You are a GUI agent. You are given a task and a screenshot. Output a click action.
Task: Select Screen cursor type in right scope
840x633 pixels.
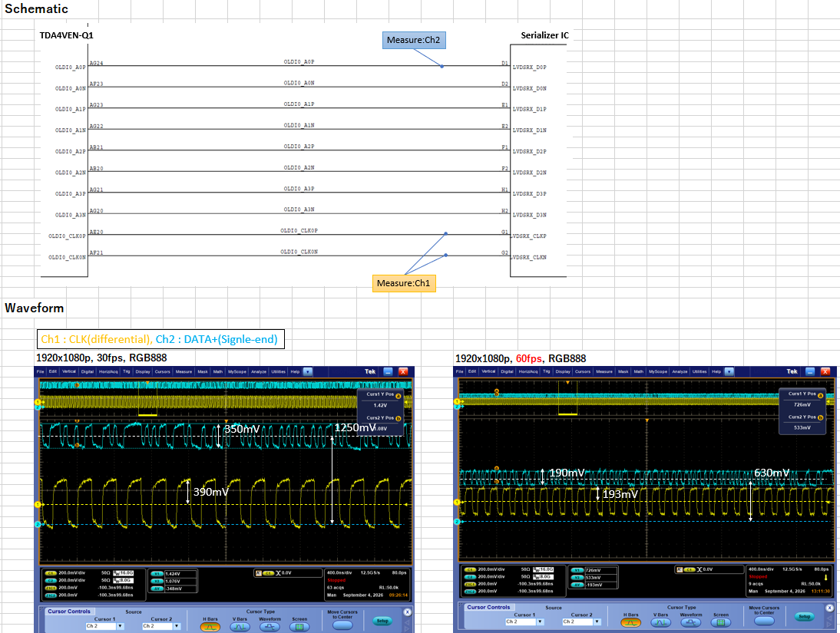720,622
